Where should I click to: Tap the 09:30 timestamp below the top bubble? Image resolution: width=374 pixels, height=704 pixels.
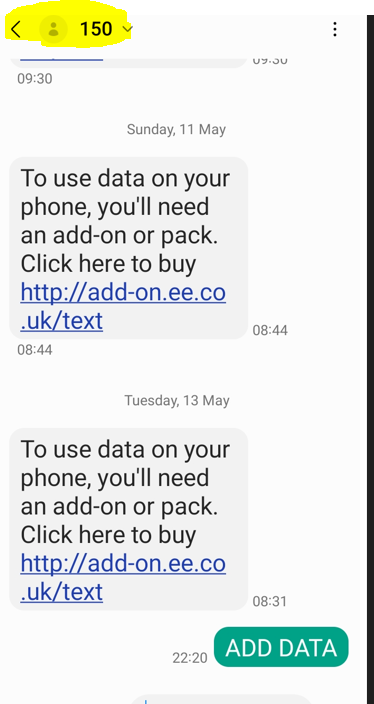[35, 79]
